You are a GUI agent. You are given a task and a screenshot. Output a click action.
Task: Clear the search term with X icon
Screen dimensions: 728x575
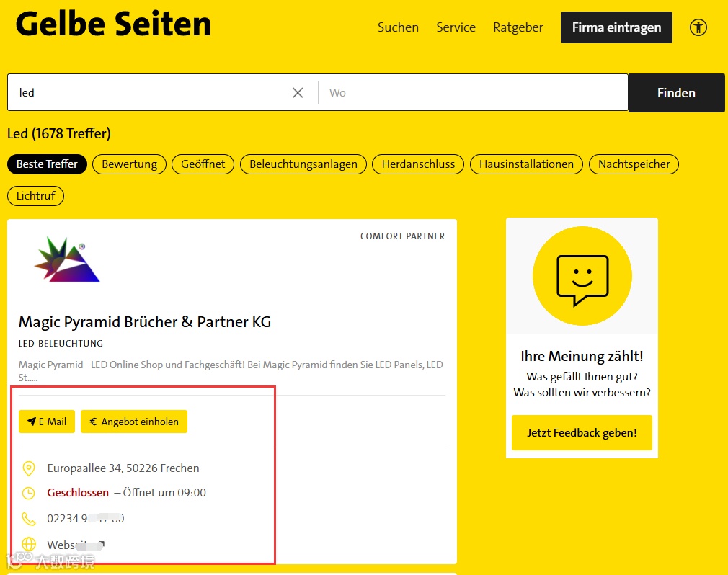pos(298,93)
